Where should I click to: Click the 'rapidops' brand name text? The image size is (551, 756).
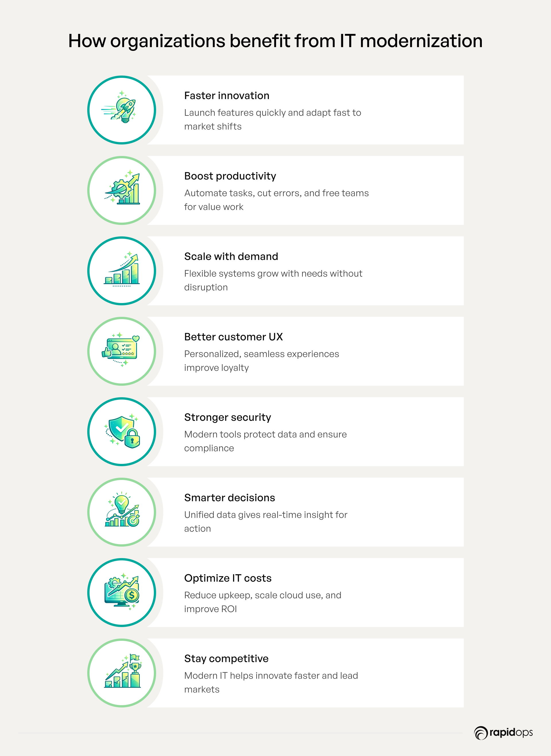(511, 733)
